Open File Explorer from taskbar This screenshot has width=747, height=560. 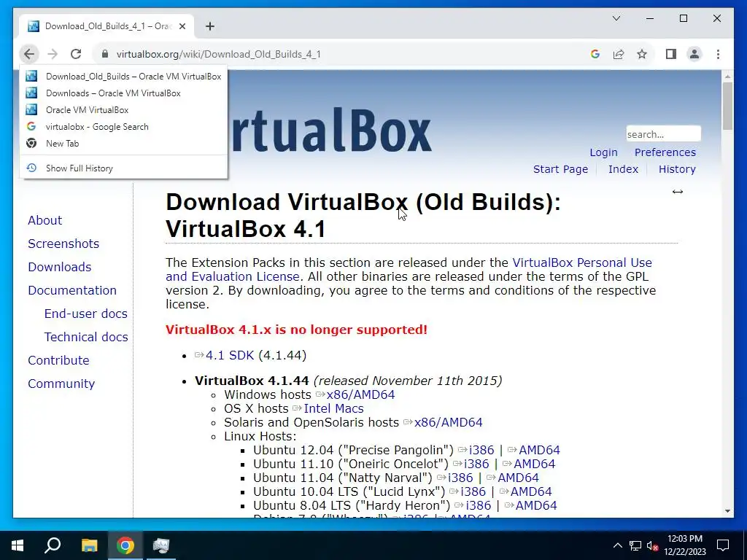pos(89,545)
